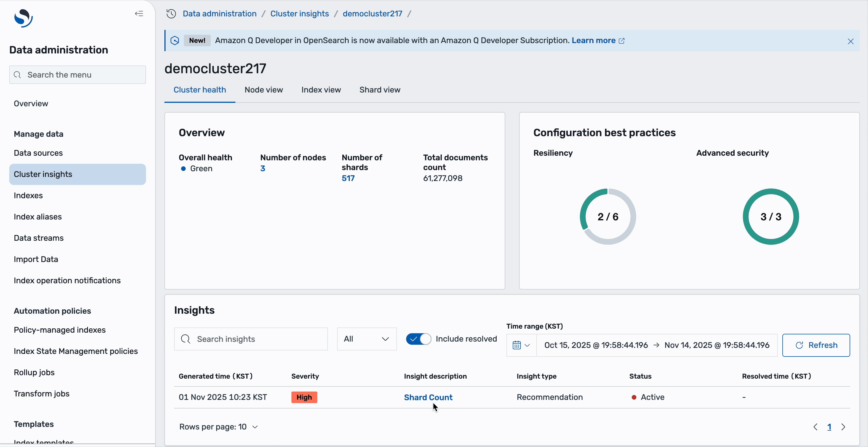Viewport: 868px width, 447px height.
Task: Click the Amazon Q Developer banner icon
Action: point(174,41)
